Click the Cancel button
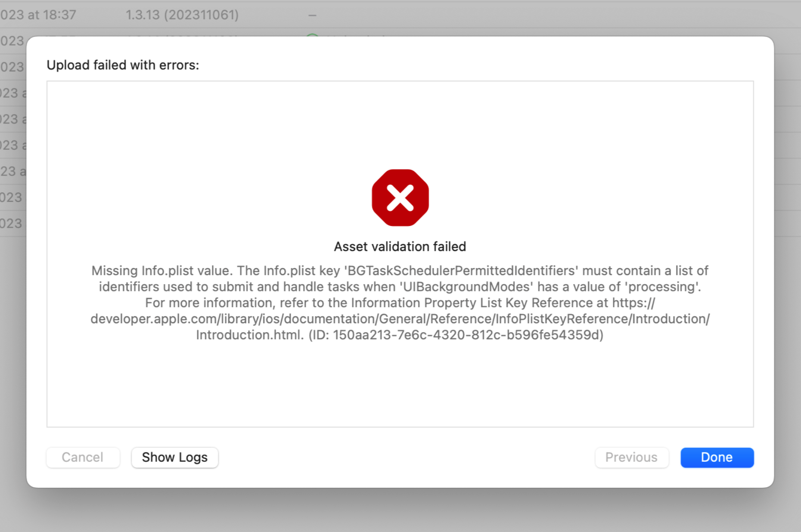801x532 pixels. tap(83, 458)
